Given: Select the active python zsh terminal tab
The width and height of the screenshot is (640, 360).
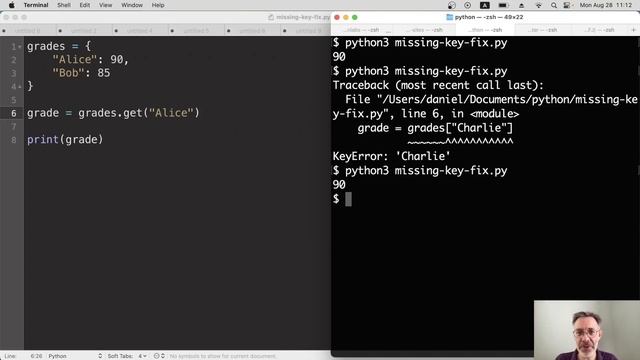Looking at the screenshot, I should pyautogui.click(x=485, y=30).
